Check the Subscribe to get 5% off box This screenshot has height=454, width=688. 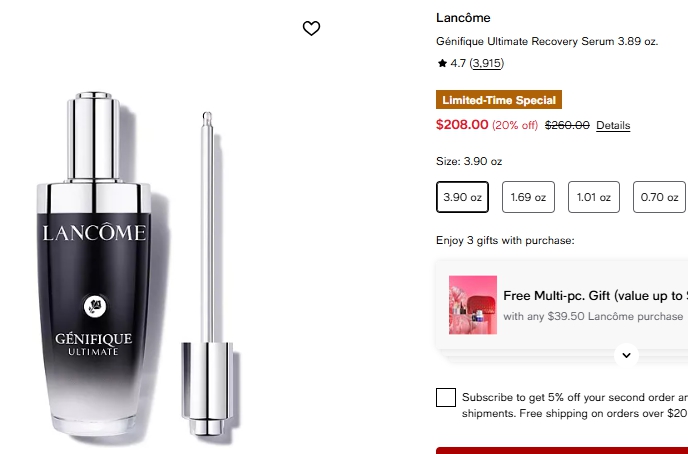point(446,398)
